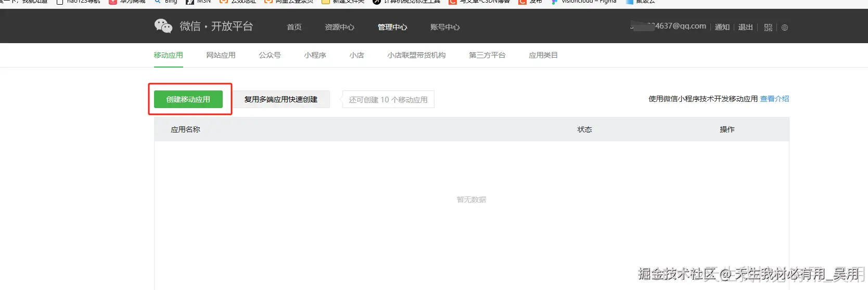Switch to the 小店 tab
The height and width of the screenshot is (290, 868).
coord(356,55)
